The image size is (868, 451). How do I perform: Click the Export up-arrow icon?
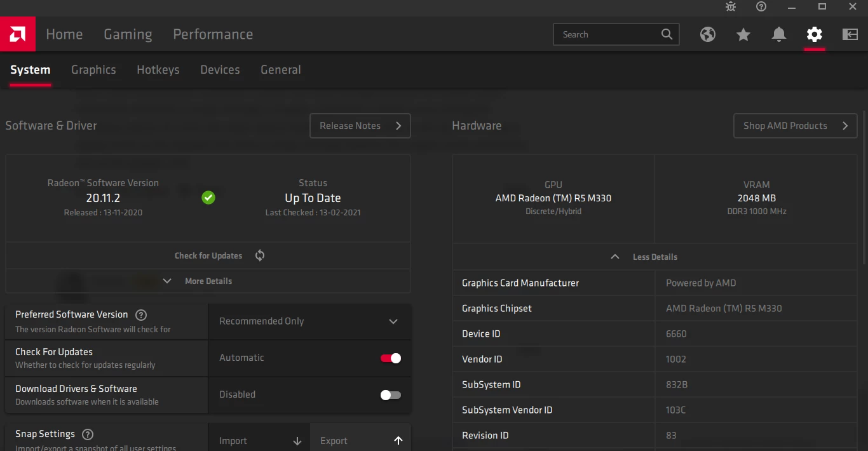[x=398, y=441]
